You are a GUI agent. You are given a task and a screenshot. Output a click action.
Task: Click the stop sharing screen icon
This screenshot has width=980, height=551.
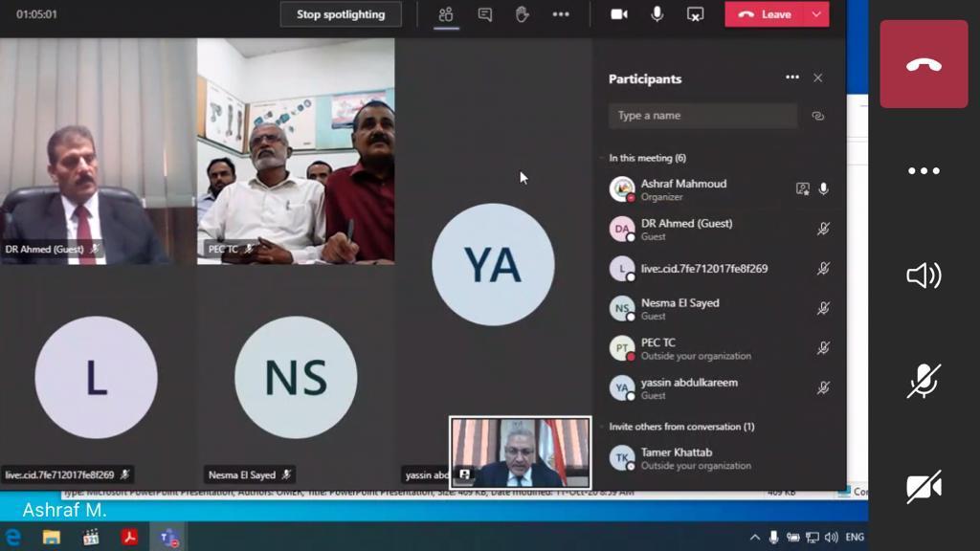(696, 14)
